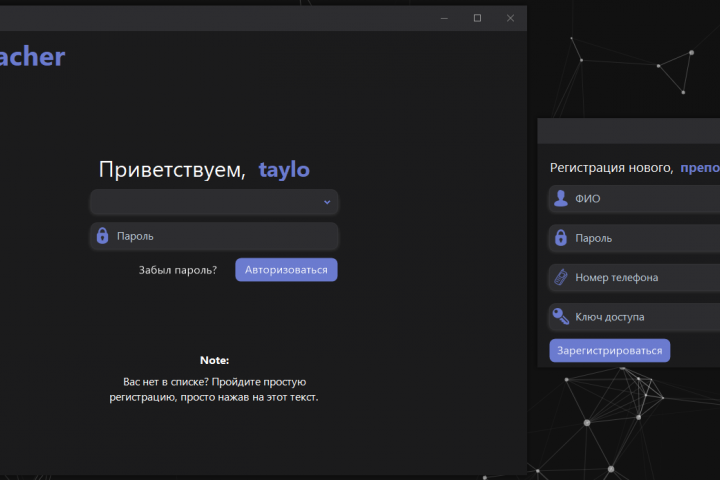Image resolution: width=720 pixels, height=480 pixels.
Task: Click the lock icon in registration password field
Action: coord(561,237)
